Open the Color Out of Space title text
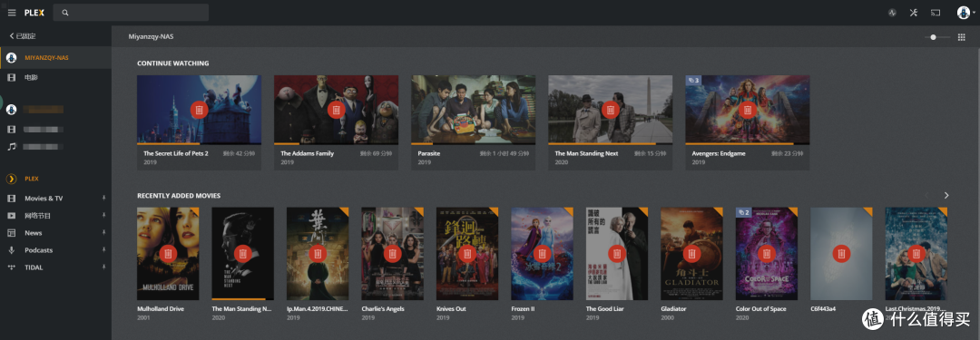 pos(760,309)
